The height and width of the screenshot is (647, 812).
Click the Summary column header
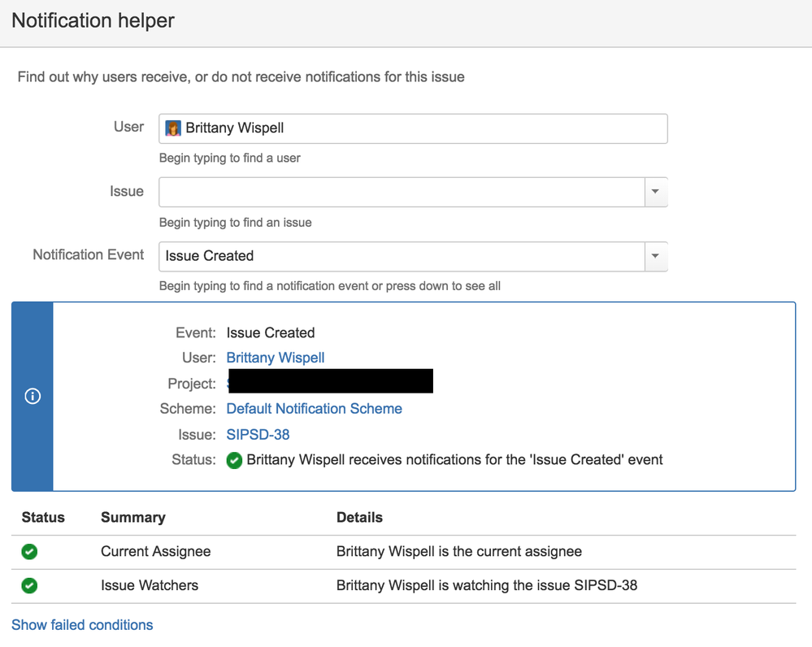pyautogui.click(x=132, y=518)
